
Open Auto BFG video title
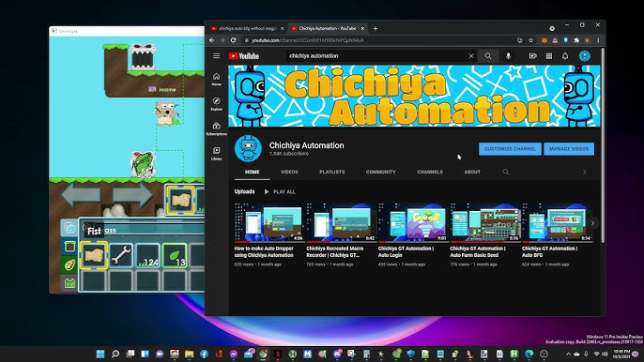pos(549,251)
